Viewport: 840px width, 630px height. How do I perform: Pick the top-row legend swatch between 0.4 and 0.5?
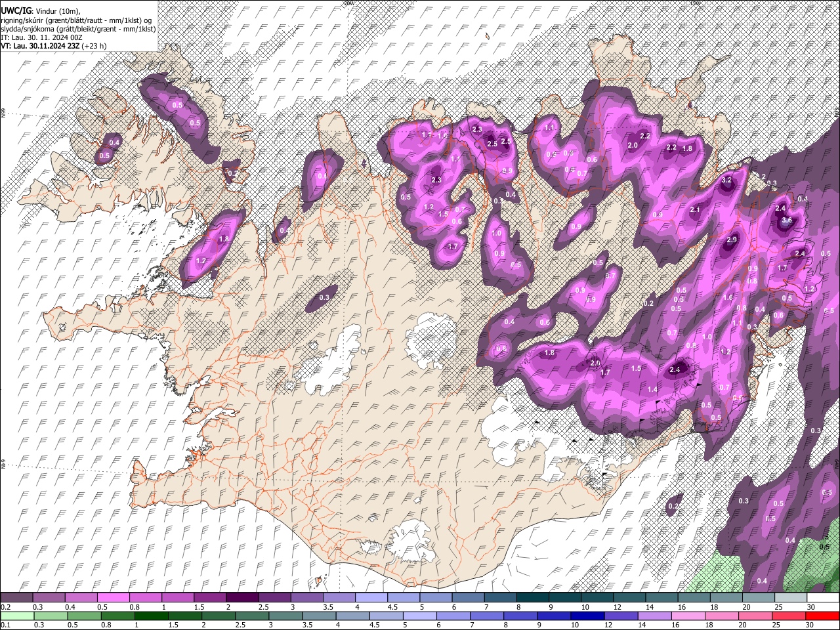tap(81, 598)
